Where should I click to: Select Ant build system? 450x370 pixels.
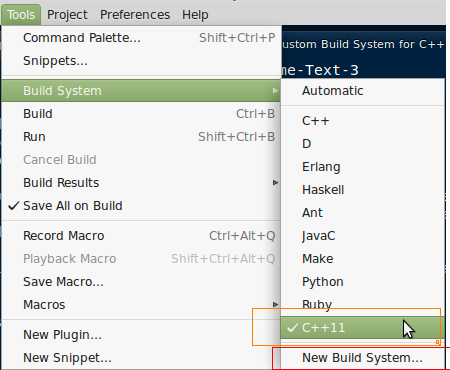[363, 213]
